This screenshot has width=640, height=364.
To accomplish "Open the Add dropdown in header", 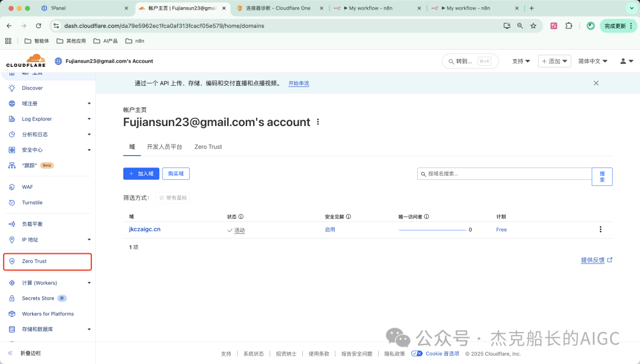I will pyautogui.click(x=554, y=61).
